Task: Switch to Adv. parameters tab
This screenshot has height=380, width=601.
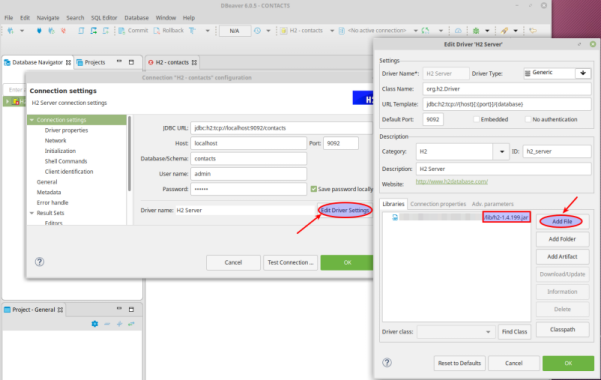Action: click(x=493, y=204)
